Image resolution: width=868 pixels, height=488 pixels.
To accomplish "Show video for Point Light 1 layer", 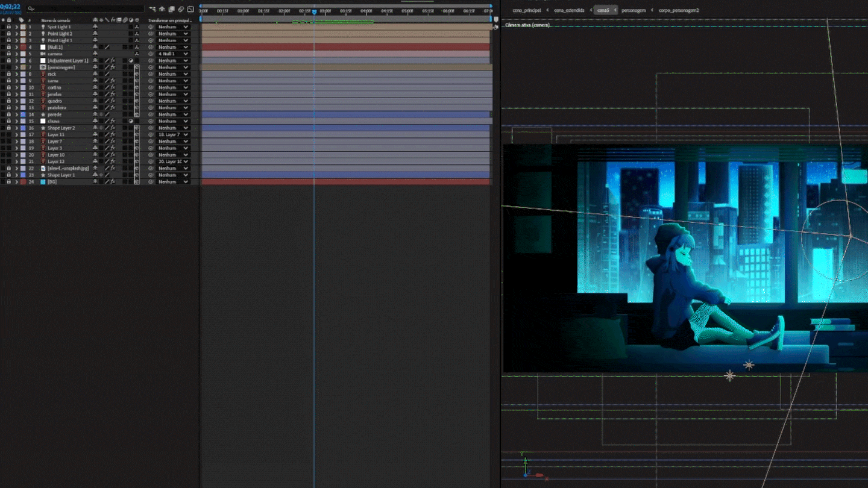I will click(2, 40).
